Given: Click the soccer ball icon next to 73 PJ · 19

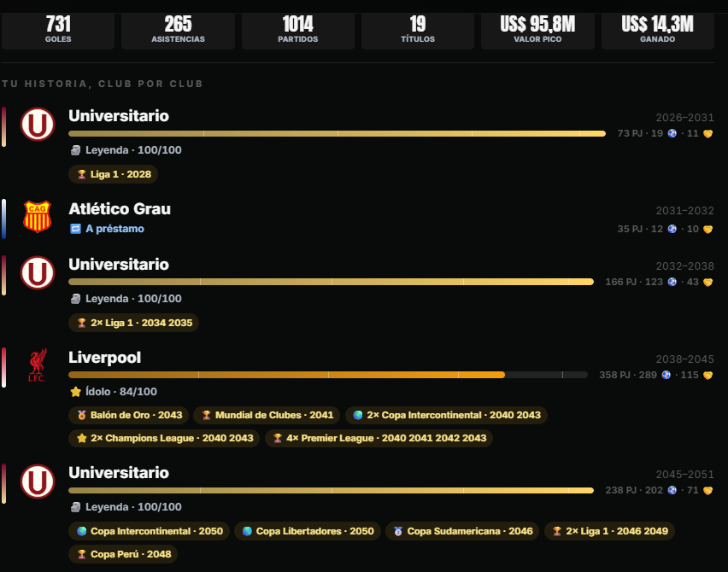Looking at the screenshot, I should pyautogui.click(x=672, y=133).
